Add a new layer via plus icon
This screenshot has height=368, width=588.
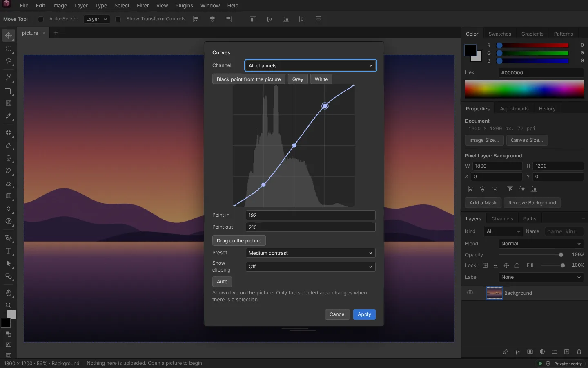[567, 352]
